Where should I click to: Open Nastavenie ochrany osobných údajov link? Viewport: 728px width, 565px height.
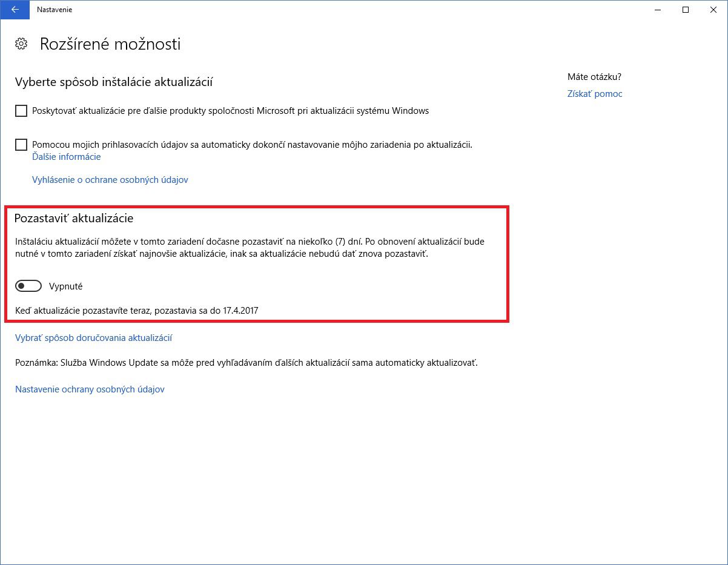(x=90, y=389)
